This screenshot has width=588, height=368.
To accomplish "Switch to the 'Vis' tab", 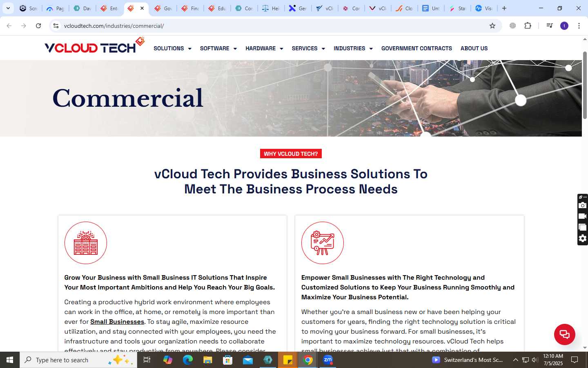I will coord(484,8).
